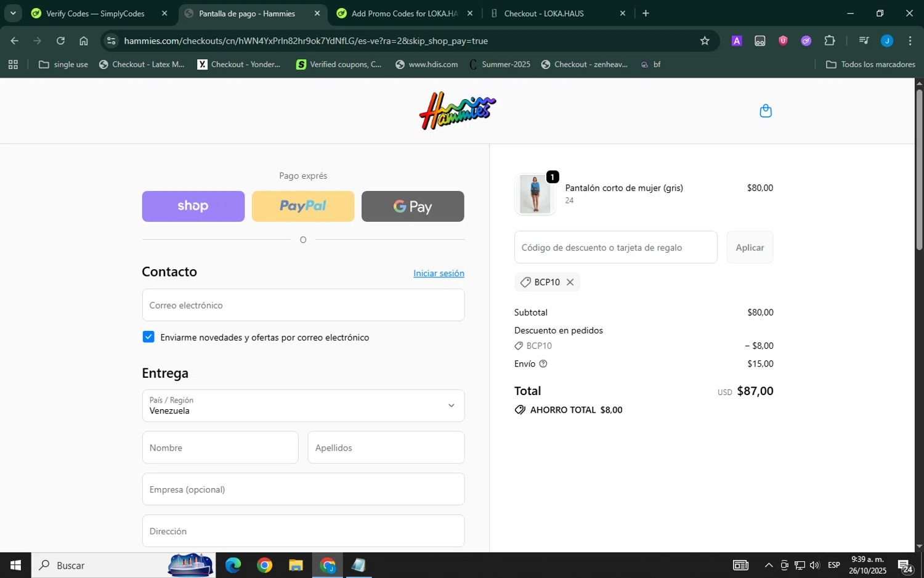The height and width of the screenshot is (578, 924).
Task: Open the Summer-2025 bookmark
Action: pos(499,64)
